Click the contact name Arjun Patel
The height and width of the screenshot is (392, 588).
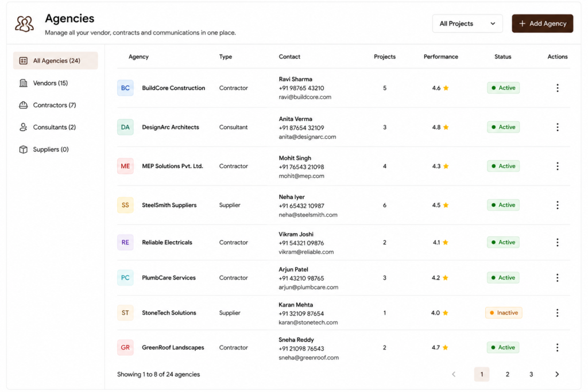(293, 269)
